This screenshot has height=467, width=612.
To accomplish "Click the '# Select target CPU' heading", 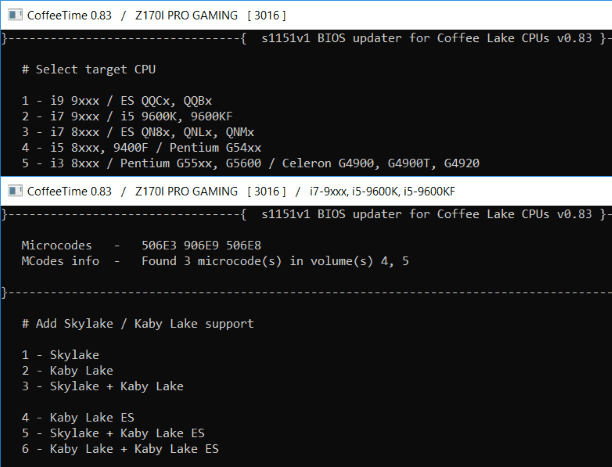I will [89, 70].
